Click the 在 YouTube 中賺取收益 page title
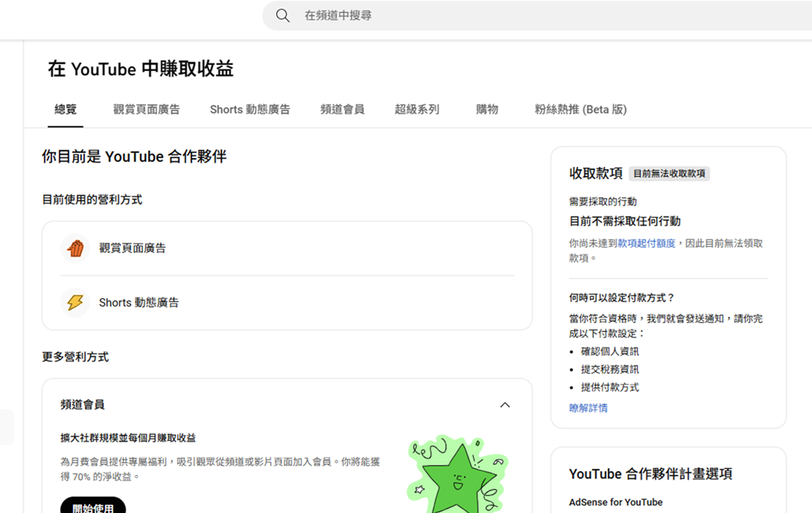The height and width of the screenshot is (513, 812). tap(140, 69)
